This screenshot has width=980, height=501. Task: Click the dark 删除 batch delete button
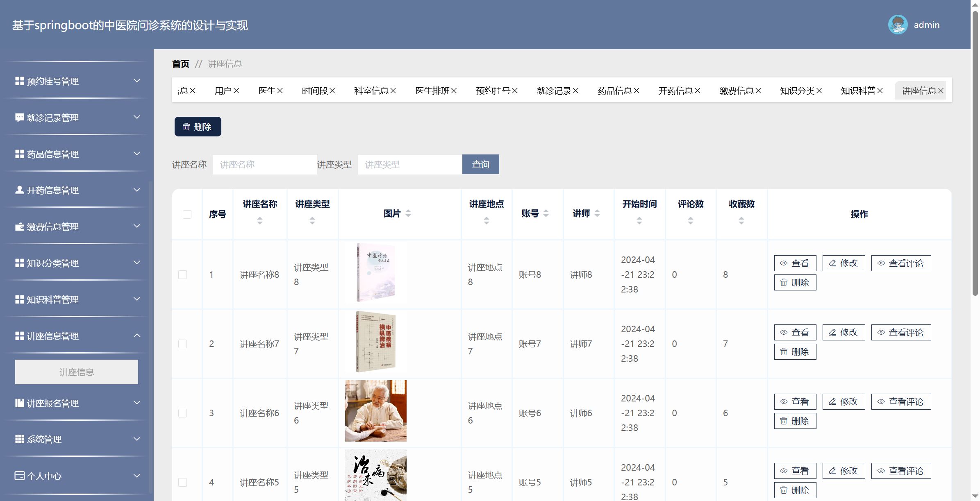(x=198, y=127)
